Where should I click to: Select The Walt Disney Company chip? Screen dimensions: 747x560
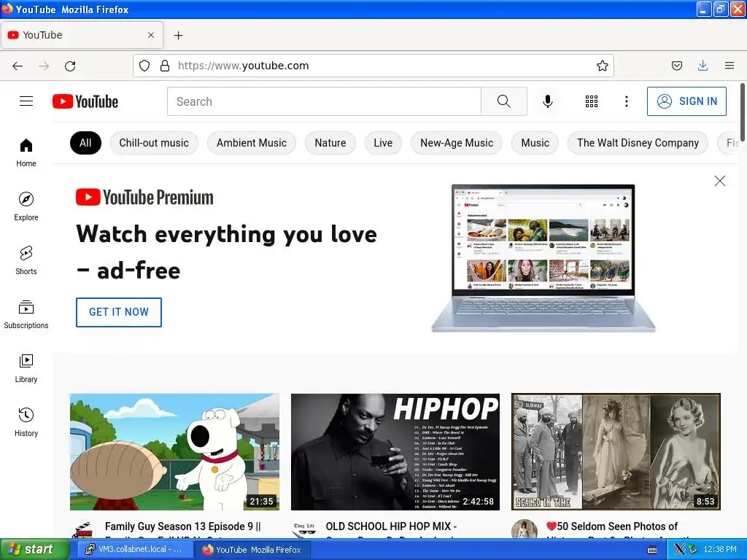pos(638,143)
